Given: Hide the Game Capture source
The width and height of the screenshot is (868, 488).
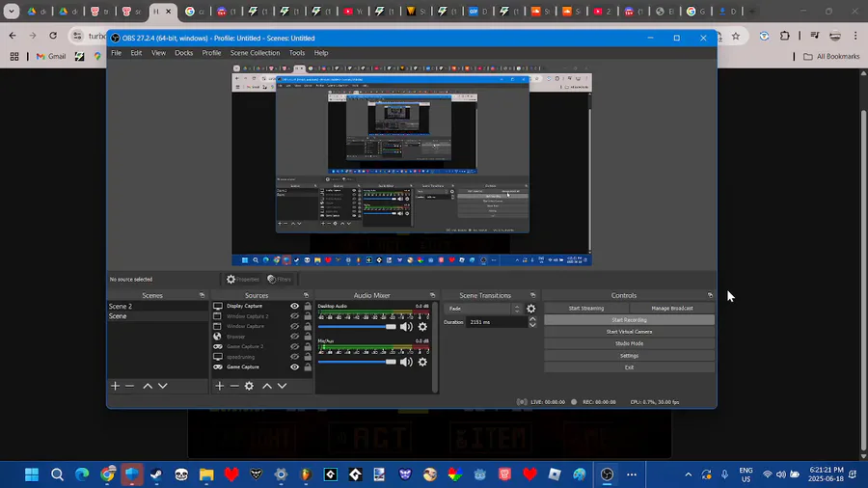Looking at the screenshot, I should click(x=294, y=366).
